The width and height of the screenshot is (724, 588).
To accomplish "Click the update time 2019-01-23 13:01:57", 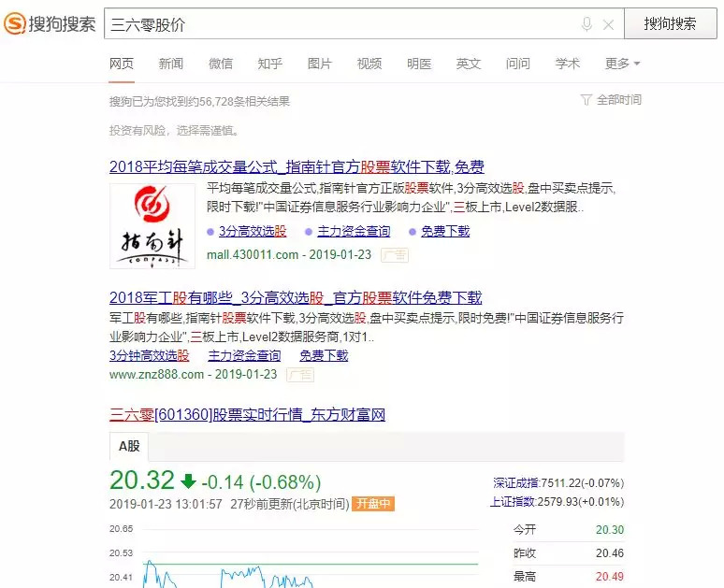I will pyautogui.click(x=166, y=504).
